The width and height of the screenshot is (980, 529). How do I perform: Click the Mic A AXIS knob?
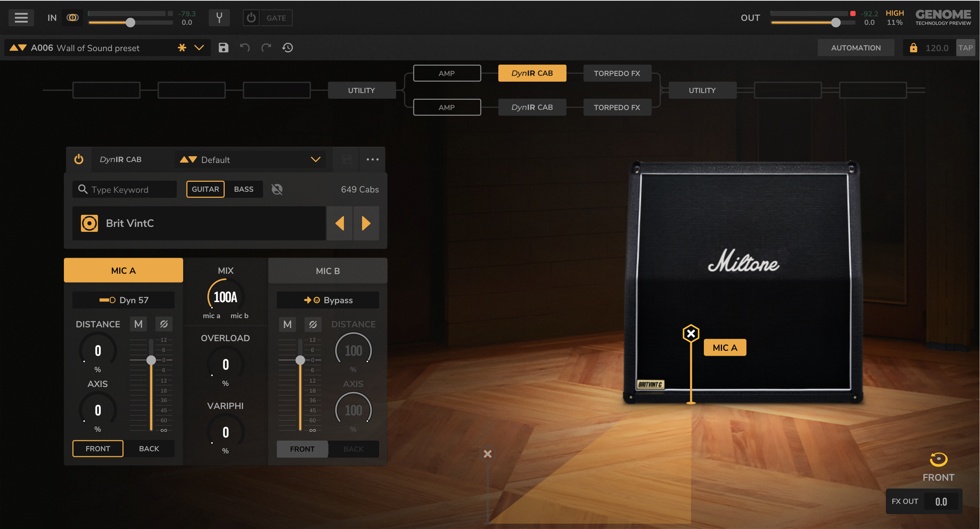tap(98, 410)
